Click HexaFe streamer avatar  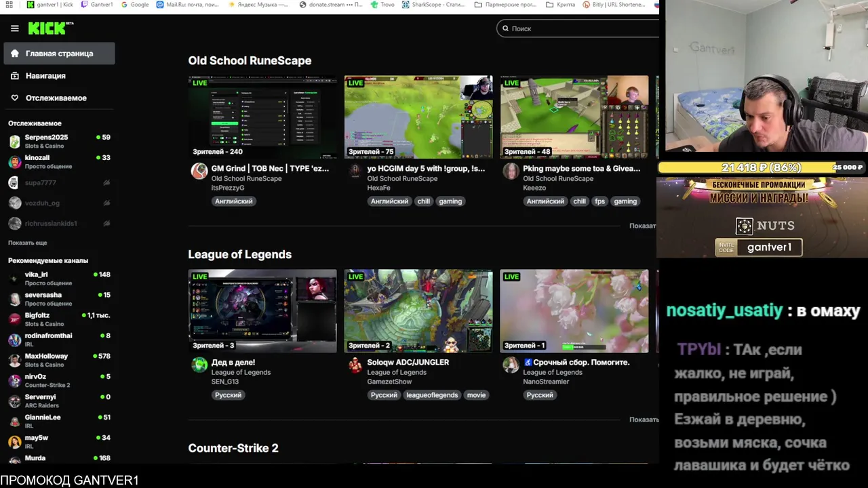pos(355,171)
